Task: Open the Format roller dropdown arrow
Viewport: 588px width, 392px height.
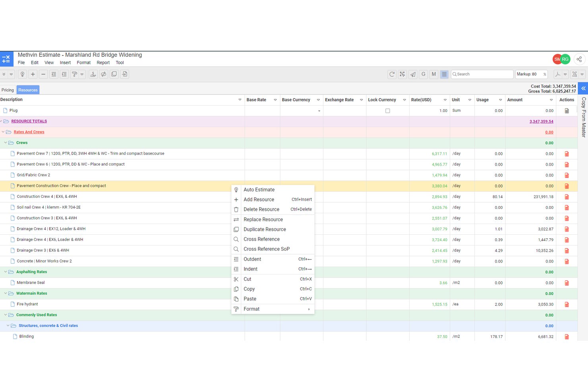Action: tap(82, 74)
